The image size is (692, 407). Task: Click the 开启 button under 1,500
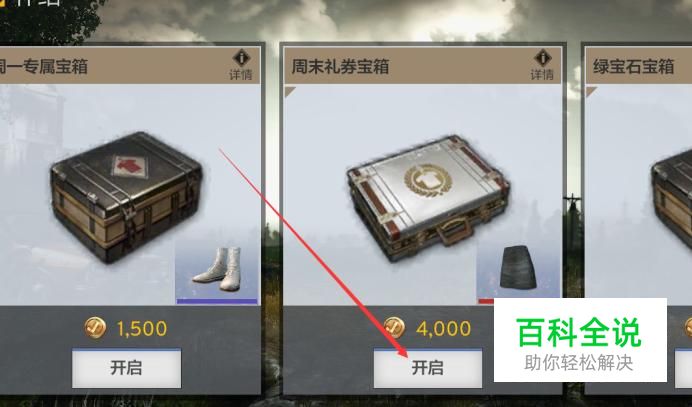coord(127,368)
